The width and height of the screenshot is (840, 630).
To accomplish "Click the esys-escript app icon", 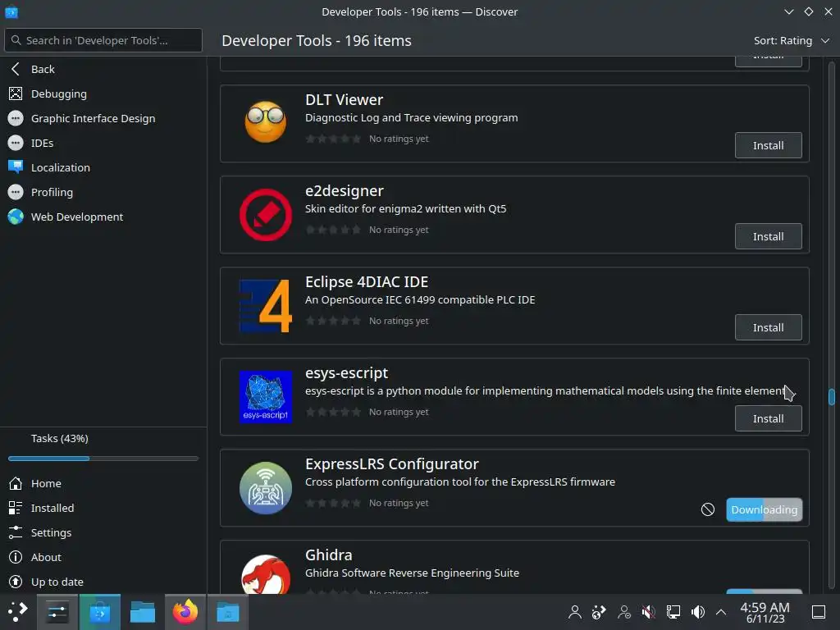I will (266, 397).
